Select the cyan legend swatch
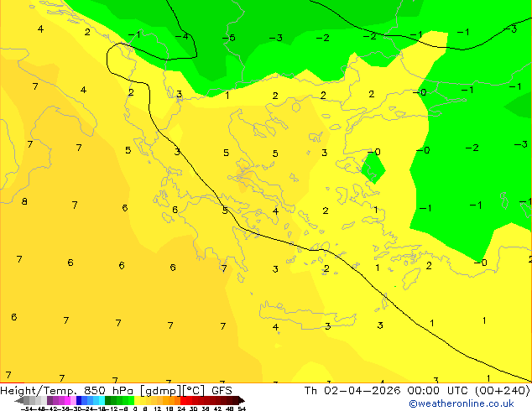The height and width of the screenshot is (411, 532). 102,400
